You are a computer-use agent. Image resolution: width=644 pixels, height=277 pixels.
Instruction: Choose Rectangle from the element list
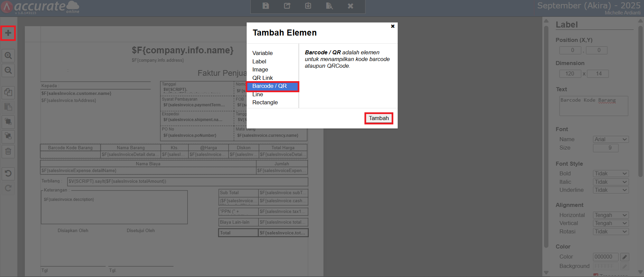point(265,103)
